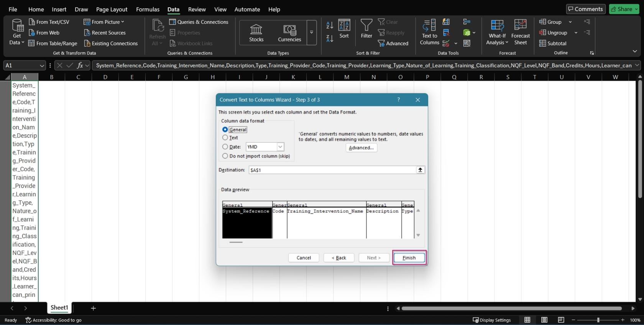Toggle the Filter funnel

[x=366, y=29]
